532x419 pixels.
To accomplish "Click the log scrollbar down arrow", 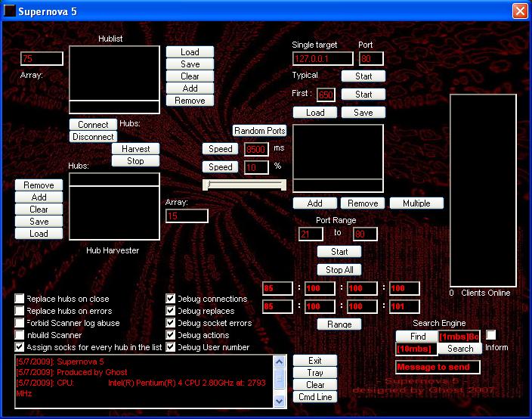I will 280,402.
